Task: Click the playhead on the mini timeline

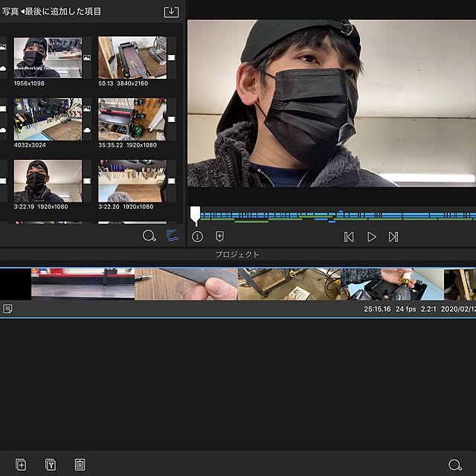Action: pyautogui.click(x=195, y=215)
